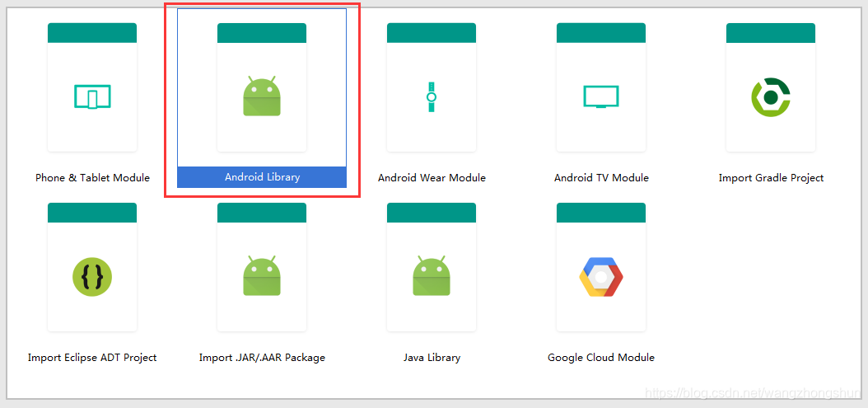Click the 'Android Wear Module' label
The width and height of the screenshot is (868, 408).
pyautogui.click(x=432, y=178)
